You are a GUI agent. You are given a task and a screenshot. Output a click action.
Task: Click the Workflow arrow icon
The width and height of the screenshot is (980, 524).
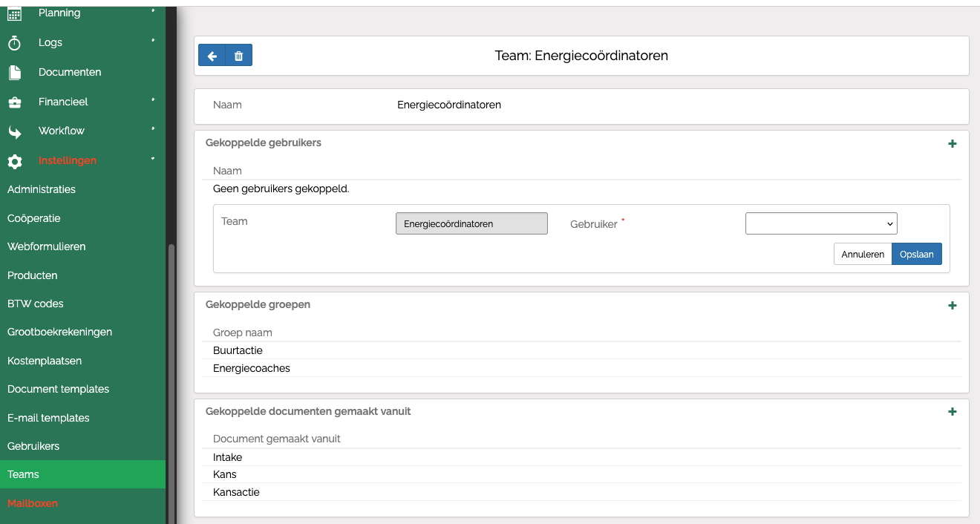(15, 131)
